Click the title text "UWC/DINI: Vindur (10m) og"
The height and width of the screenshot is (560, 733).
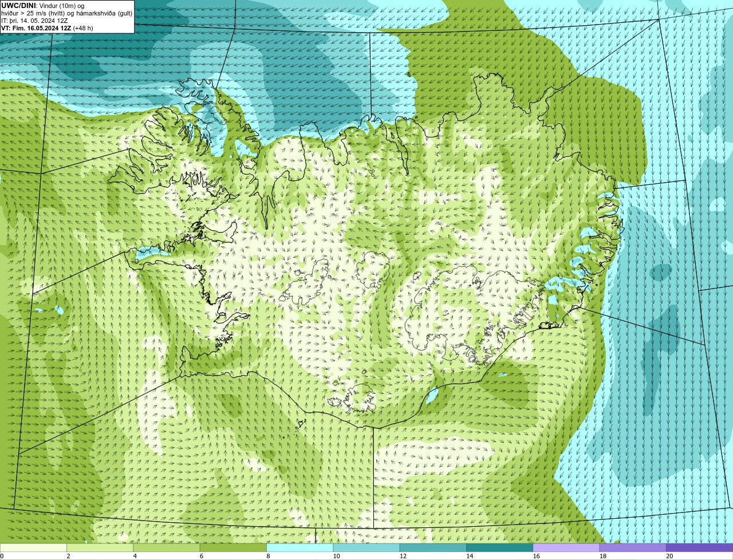point(42,5)
